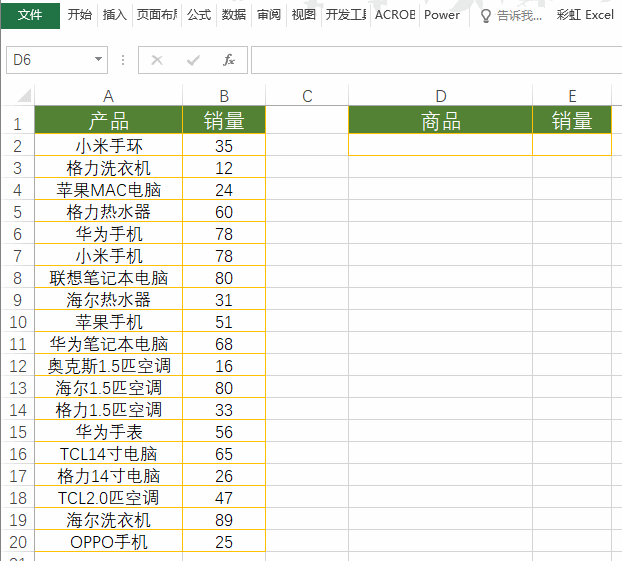Select column E header
Viewport: 622px width, 561px height.
point(572,96)
